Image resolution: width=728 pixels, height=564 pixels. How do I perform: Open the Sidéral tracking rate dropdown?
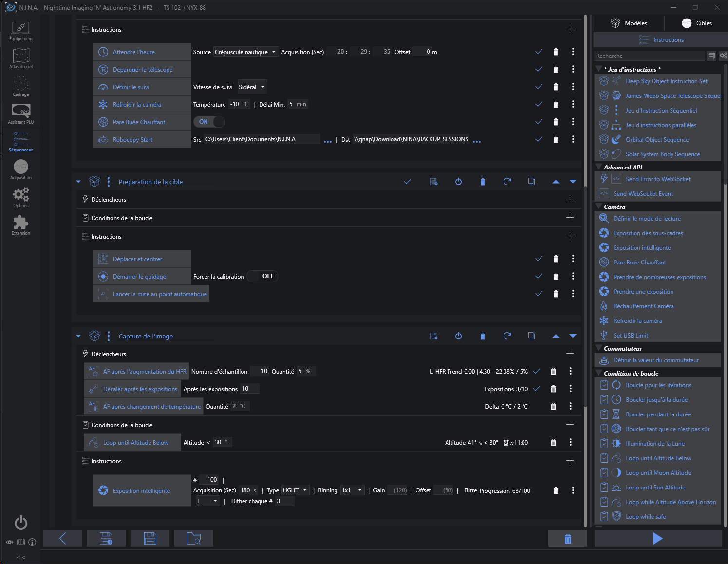[252, 87]
